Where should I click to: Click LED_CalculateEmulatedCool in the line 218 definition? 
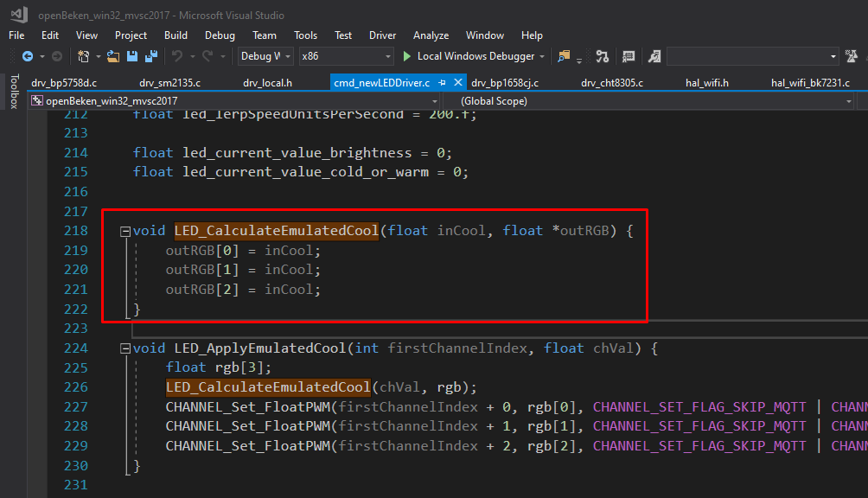pyautogui.click(x=277, y=231)
